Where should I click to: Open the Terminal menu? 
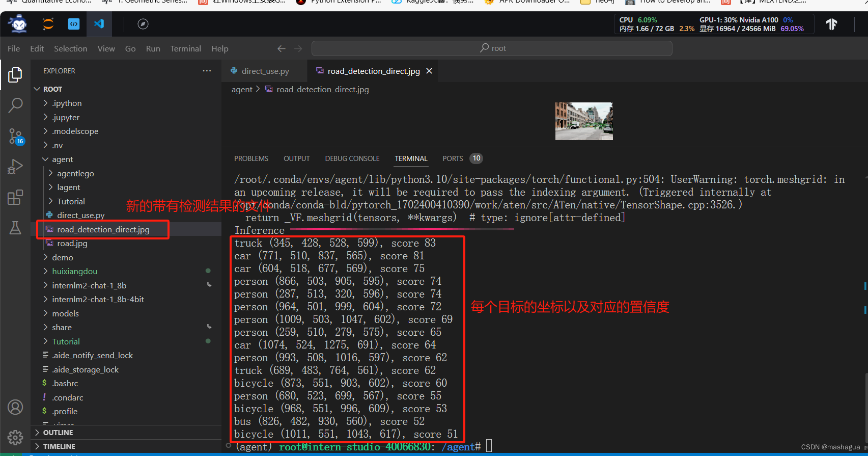(186, 48)
